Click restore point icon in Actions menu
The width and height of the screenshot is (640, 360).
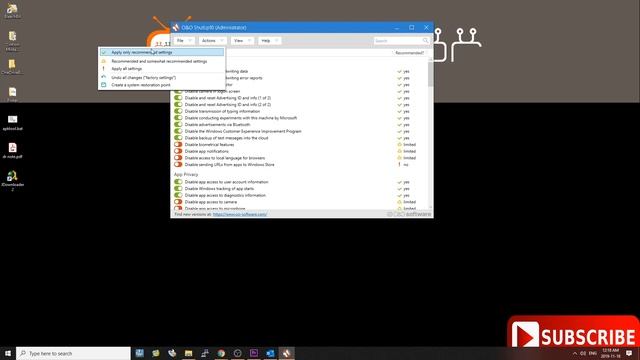(x=104, y=85)
